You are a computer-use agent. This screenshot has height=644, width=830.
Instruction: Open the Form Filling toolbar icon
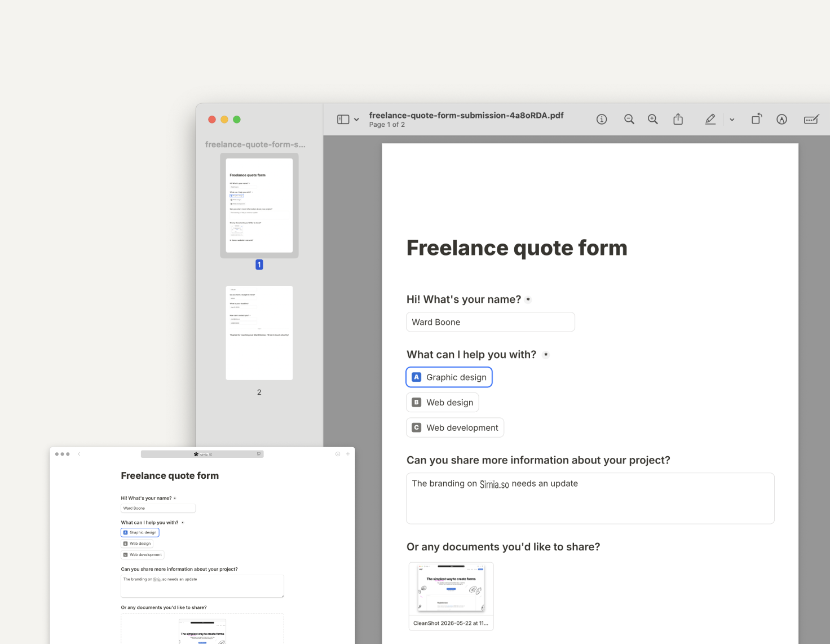(x=811, y=119)
